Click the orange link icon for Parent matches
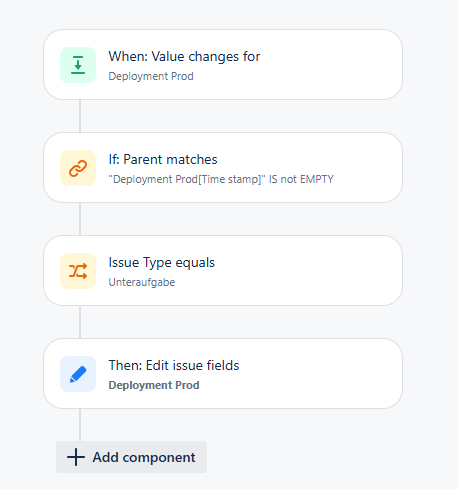The image size is (458, 489). click(78, 168)
